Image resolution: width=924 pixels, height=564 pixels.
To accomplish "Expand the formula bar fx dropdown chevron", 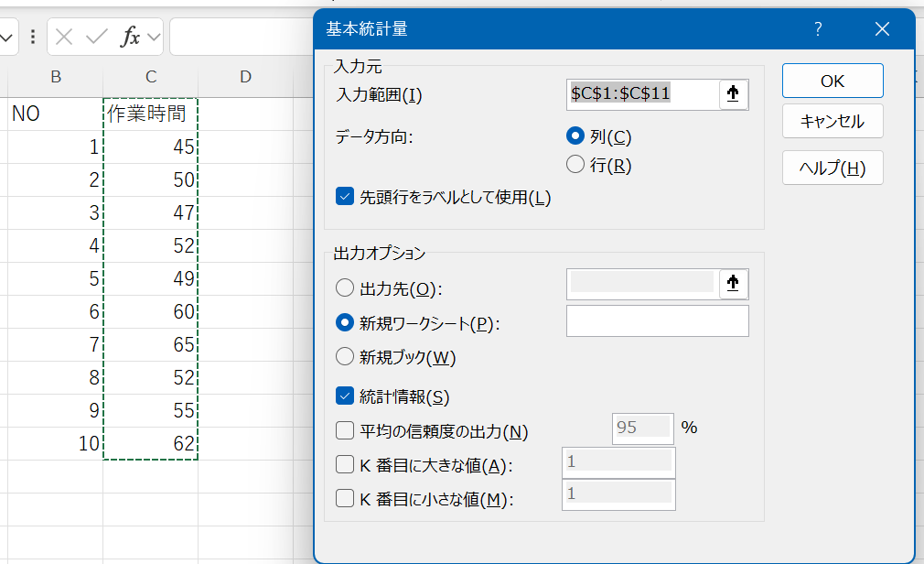I will click(154, 37).
